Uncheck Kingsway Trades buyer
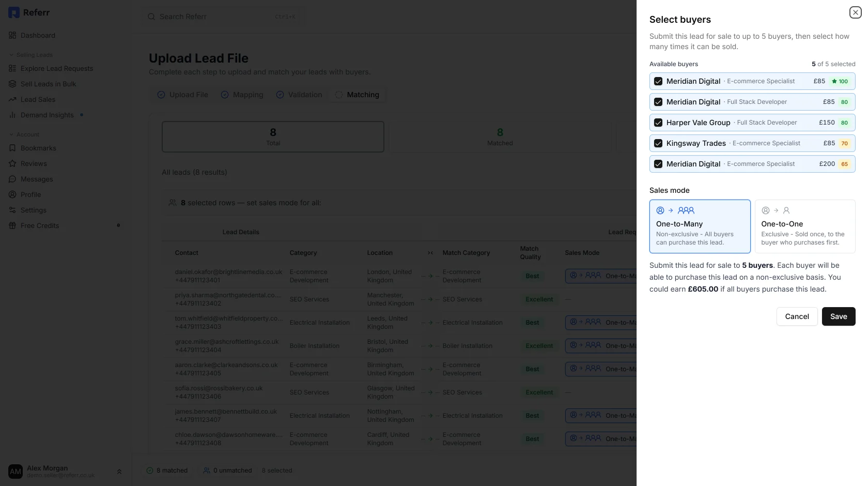 coord(658,143)
